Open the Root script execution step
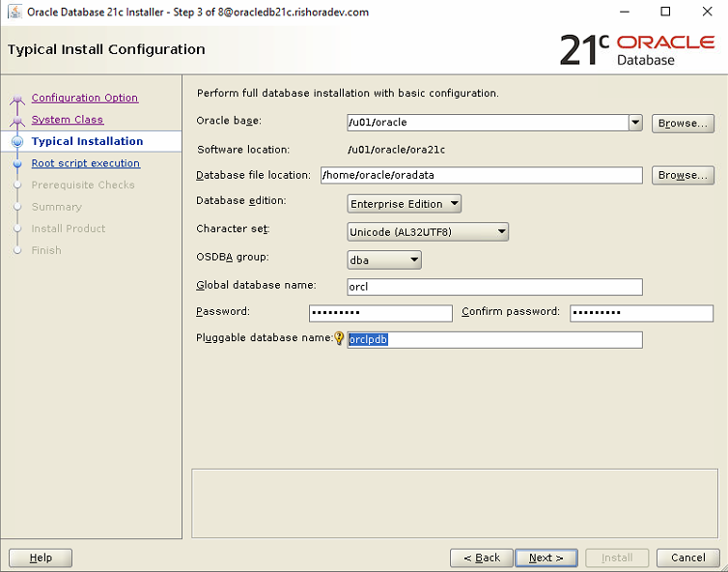The image size is (728, 572). click(x=86, y=163)
